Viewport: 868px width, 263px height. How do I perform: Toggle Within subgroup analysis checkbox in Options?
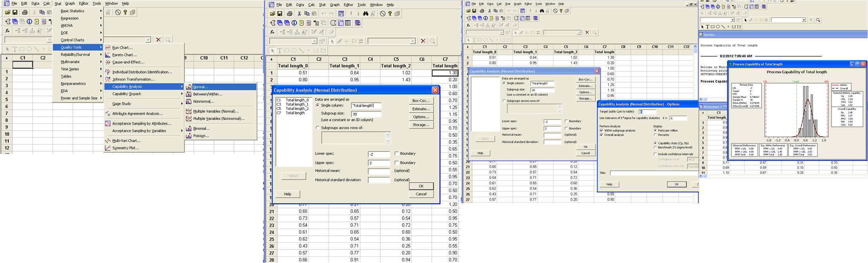[x=602, y=131]
